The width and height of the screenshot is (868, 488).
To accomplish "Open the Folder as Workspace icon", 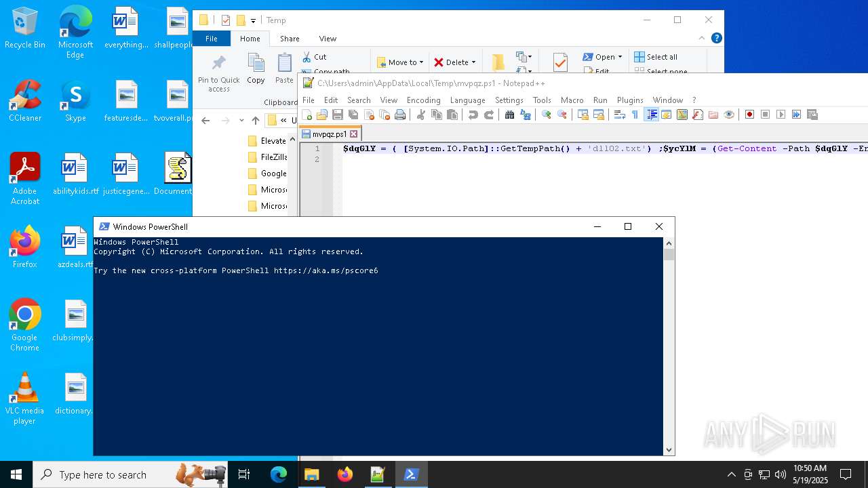I will tap(713, 115).
